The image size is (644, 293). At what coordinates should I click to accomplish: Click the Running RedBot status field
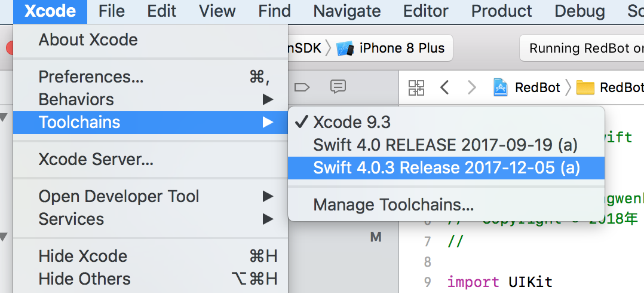click(582, 48)
